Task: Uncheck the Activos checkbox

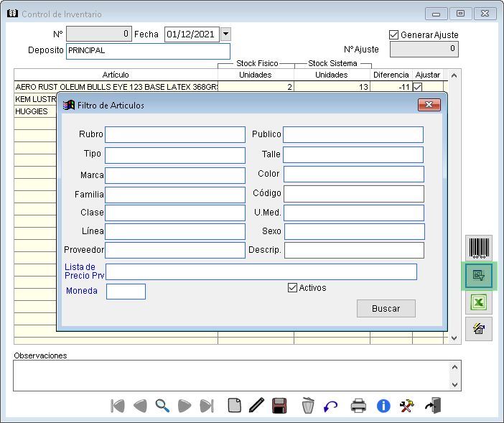Action: [x=292, y=288]
